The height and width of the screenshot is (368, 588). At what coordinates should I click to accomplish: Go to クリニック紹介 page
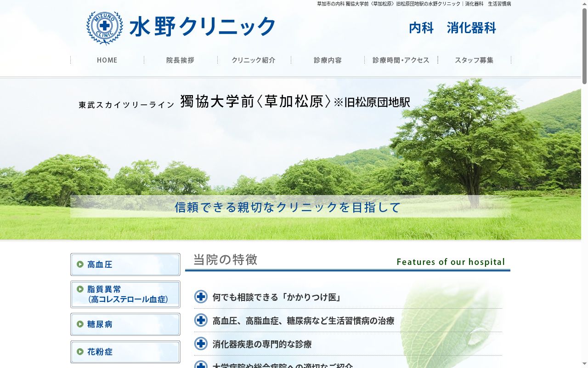pyautogui.click(x=254, y=60)
